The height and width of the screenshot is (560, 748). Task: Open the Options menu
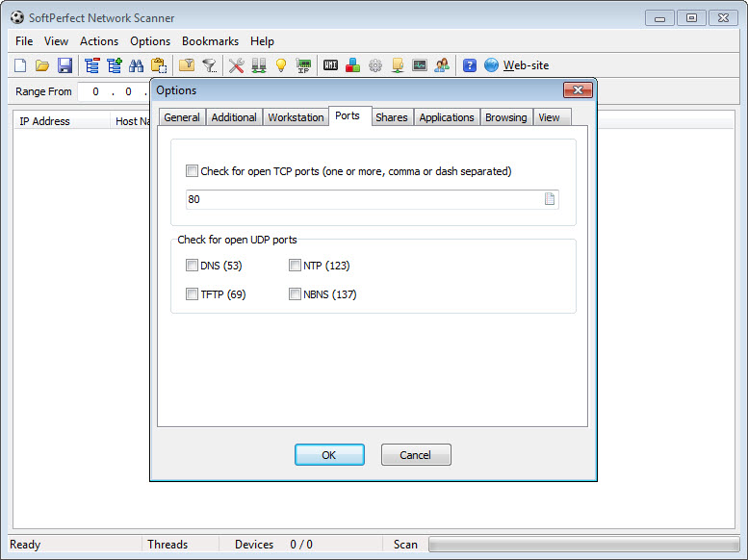[150, 41]
